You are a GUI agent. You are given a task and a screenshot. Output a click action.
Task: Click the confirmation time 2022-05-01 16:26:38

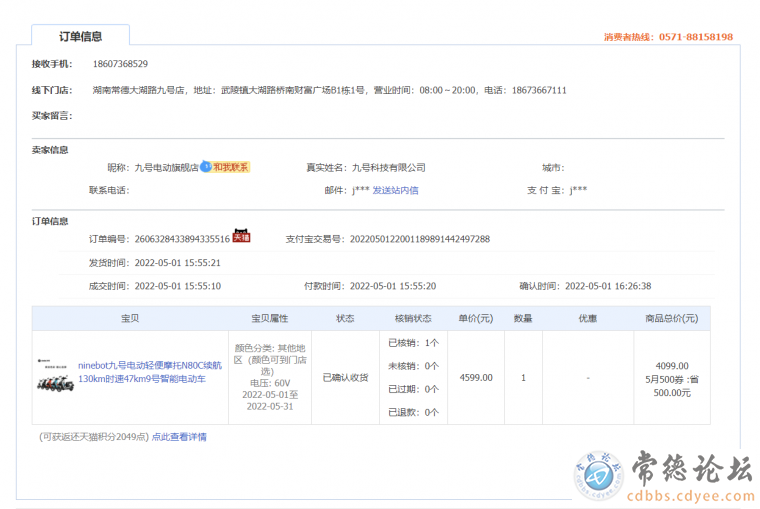coord(608,286)
